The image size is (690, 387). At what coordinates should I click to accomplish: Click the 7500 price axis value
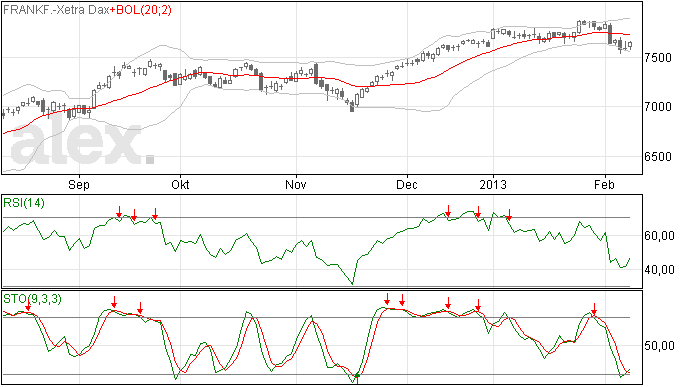(658, 58)
